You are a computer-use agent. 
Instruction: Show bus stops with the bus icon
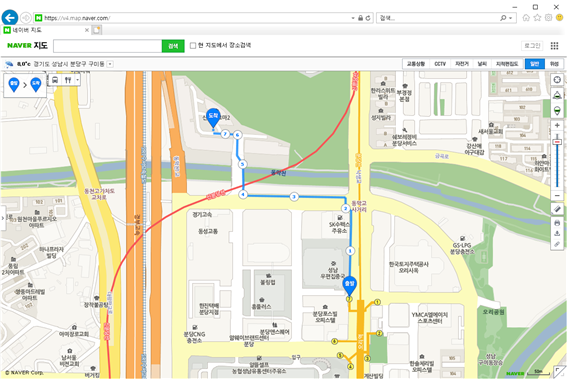coord(55,80)
